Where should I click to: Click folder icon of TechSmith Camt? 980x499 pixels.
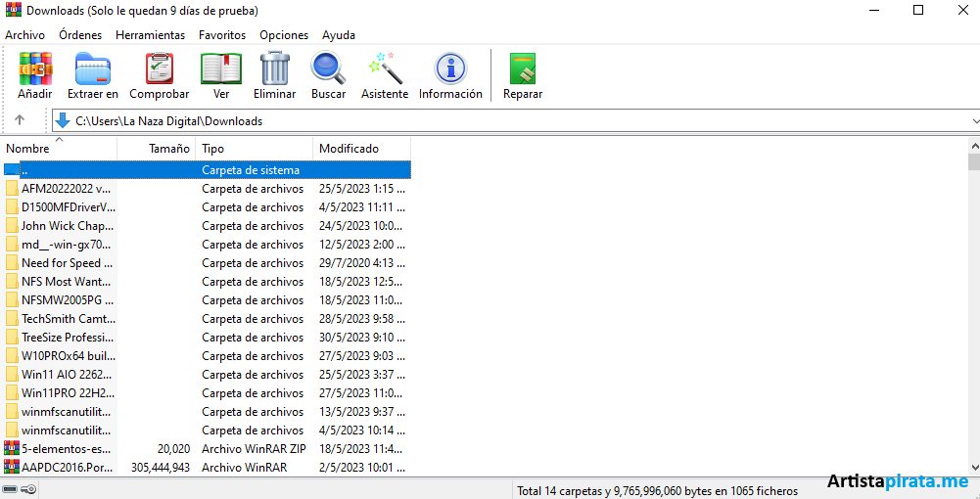[x=12, y=319]
